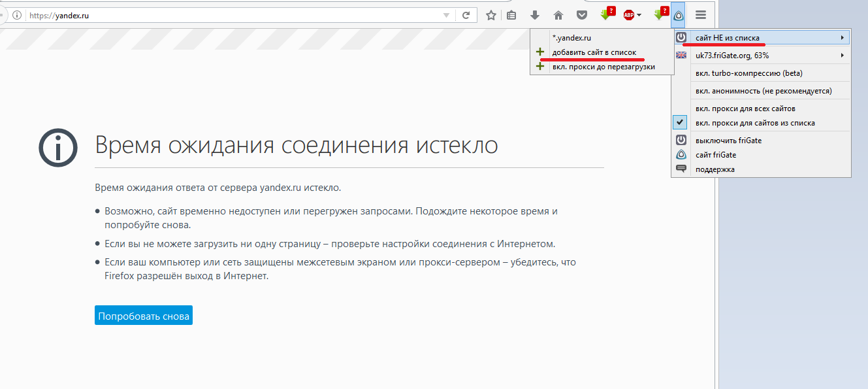Click the Adblock Plus ABP icon

629,15
